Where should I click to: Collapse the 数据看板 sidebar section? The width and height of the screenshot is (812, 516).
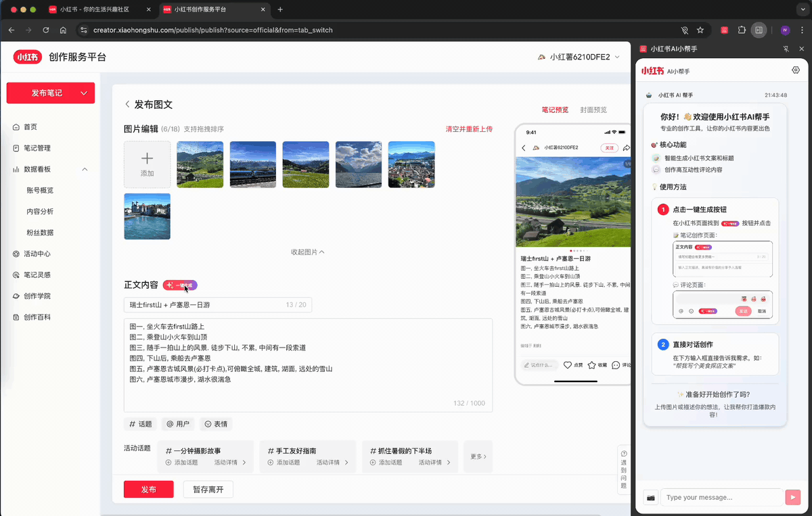click(x=85, y=169)
